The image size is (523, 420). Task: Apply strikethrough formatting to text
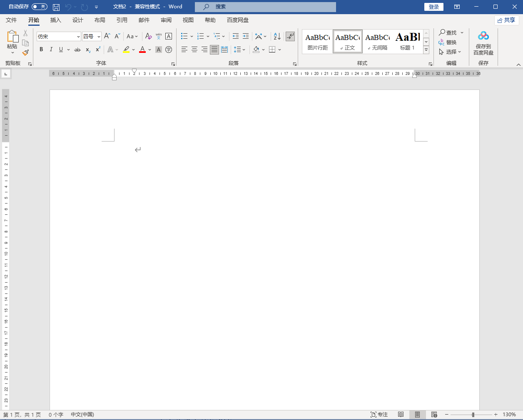(77, 50)
